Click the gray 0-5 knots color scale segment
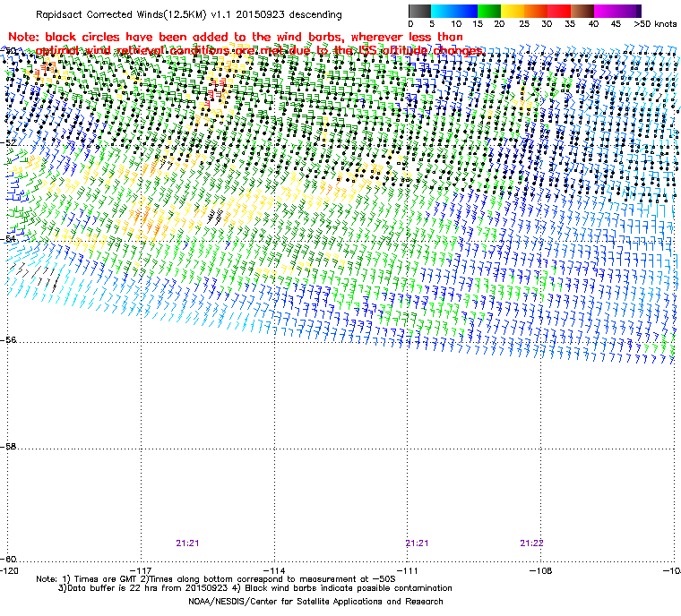Image resolution: width=681 pixels, height=616 pixels. pos(419,11)
